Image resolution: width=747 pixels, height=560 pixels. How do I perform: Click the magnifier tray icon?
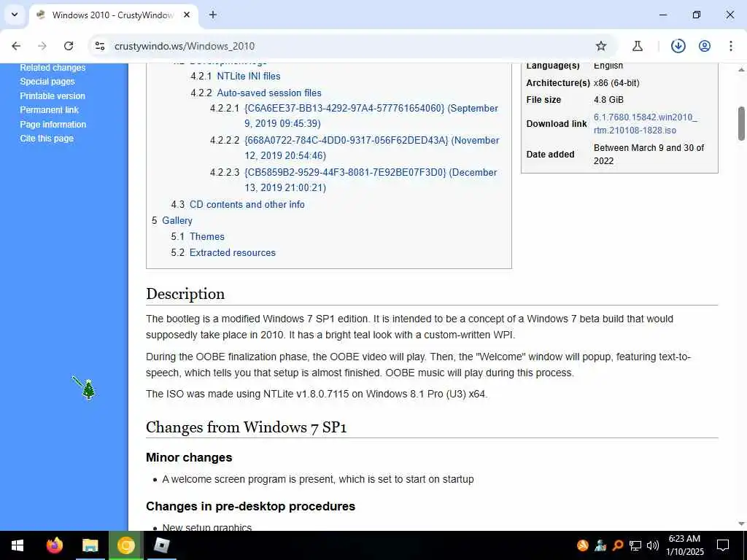pyautogui.click(x=618, y=545)
